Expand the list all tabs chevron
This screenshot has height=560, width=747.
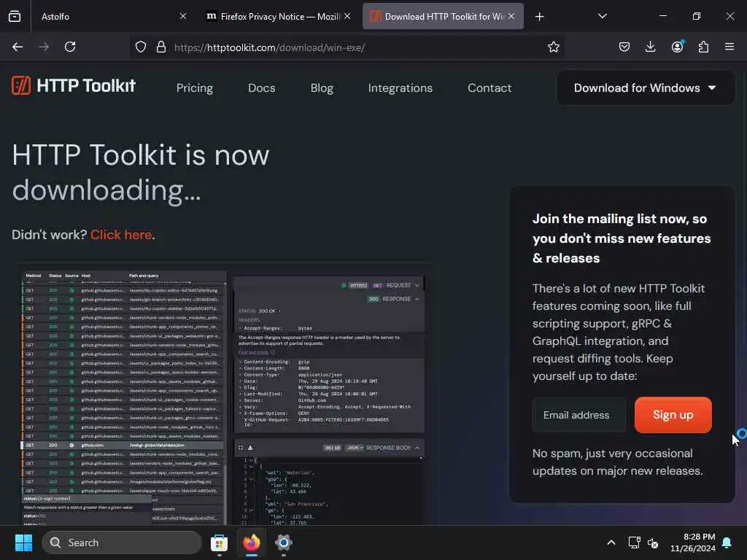602,16
